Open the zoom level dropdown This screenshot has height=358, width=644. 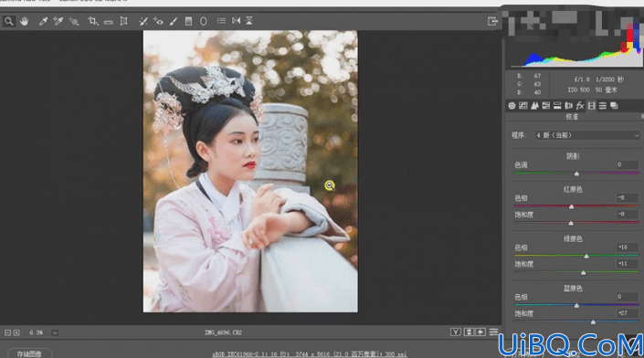(55, 332)
